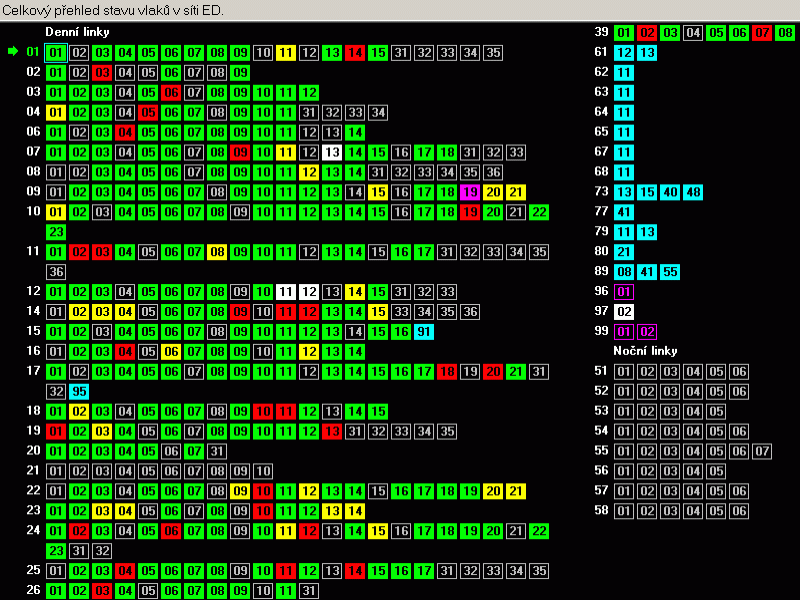Select highlighted train 01 on line 01
This screenshot has width=800, height=600.
tap(56, 53)
